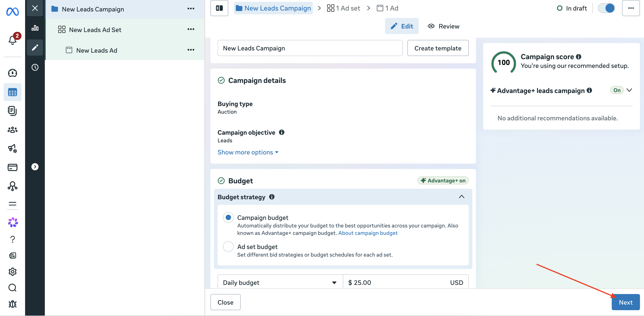Open billing and payments card icon
Viewport: 644px width, 316px height.
(13, 167)
